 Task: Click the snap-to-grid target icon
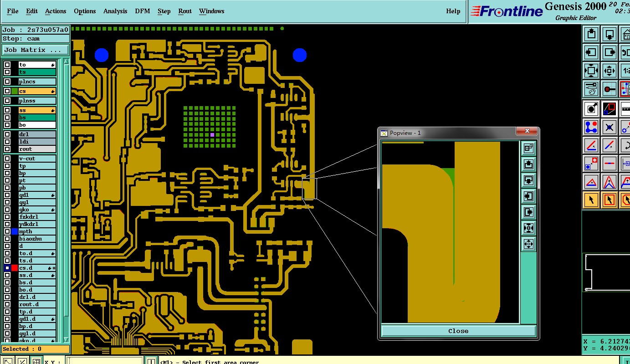610,88
